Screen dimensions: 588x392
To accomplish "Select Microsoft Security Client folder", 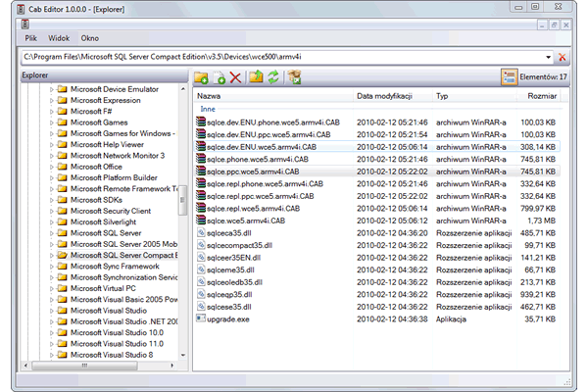I will tap(111, 211).
